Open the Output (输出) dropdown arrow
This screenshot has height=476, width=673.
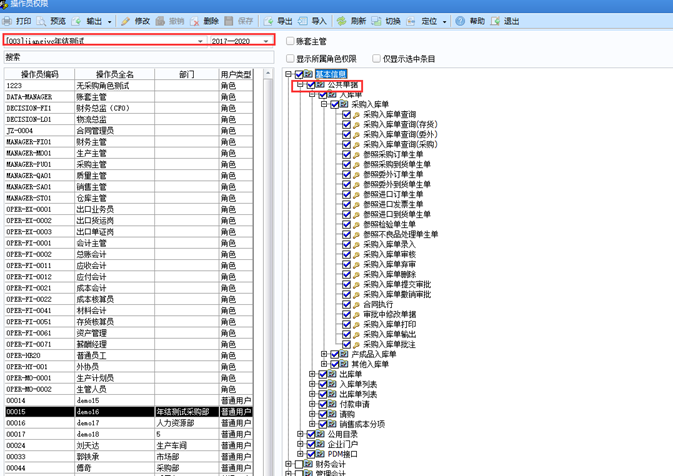[x=109, y=21]
